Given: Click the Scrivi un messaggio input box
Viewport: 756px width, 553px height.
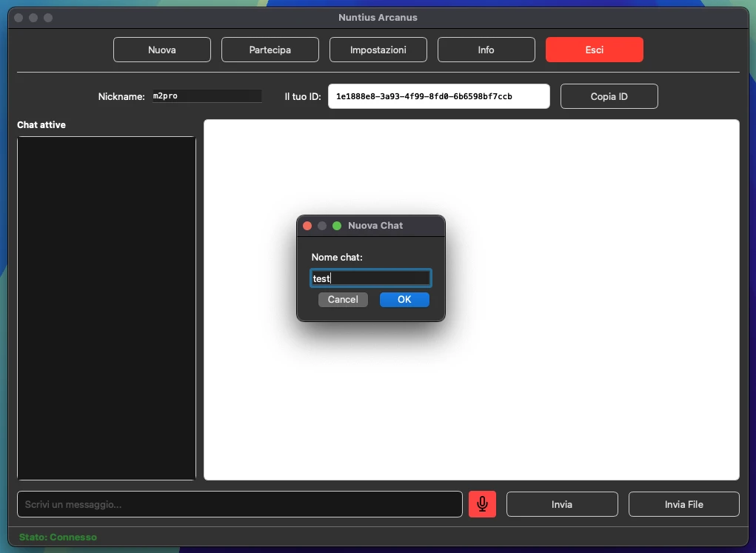Looking at the screenshot, I should point(240,504).
